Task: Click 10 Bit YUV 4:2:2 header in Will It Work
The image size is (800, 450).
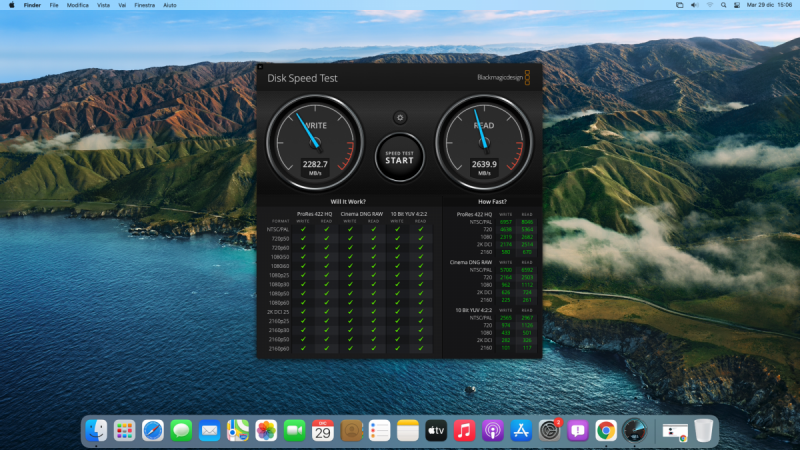Action: coord(409,214)
